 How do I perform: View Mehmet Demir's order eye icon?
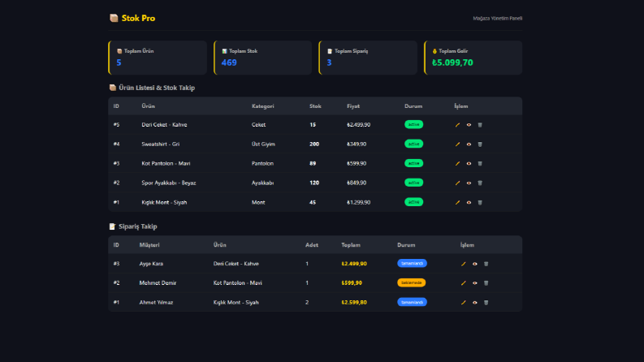coord(475,283)
